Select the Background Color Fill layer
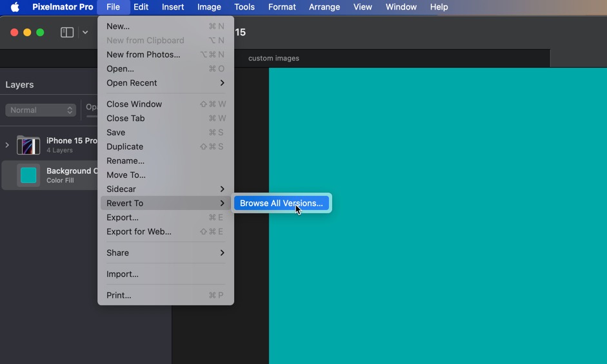This screenshot has height=364, width=607. [x=50, y=175]
